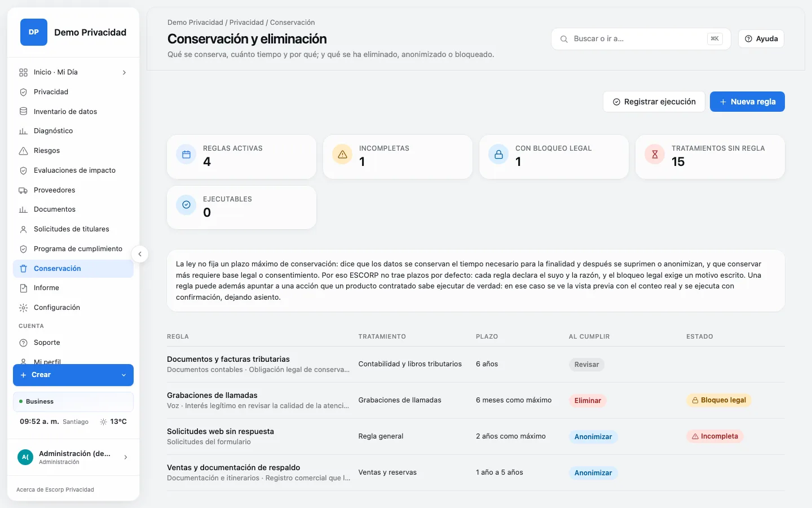
Task: Click the Conservación trash icon in sidebar
Action: coord(23,269)
